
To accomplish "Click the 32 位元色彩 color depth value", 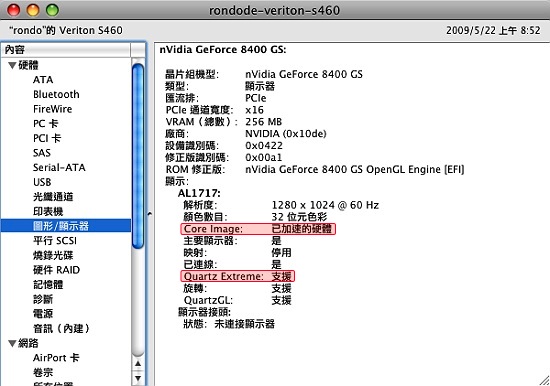I will click(299, 217).
